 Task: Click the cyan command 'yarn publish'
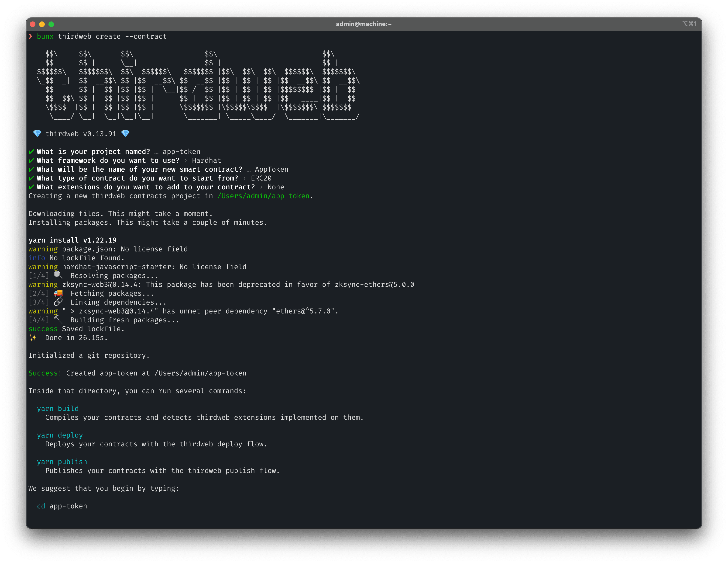pos(62,462)
